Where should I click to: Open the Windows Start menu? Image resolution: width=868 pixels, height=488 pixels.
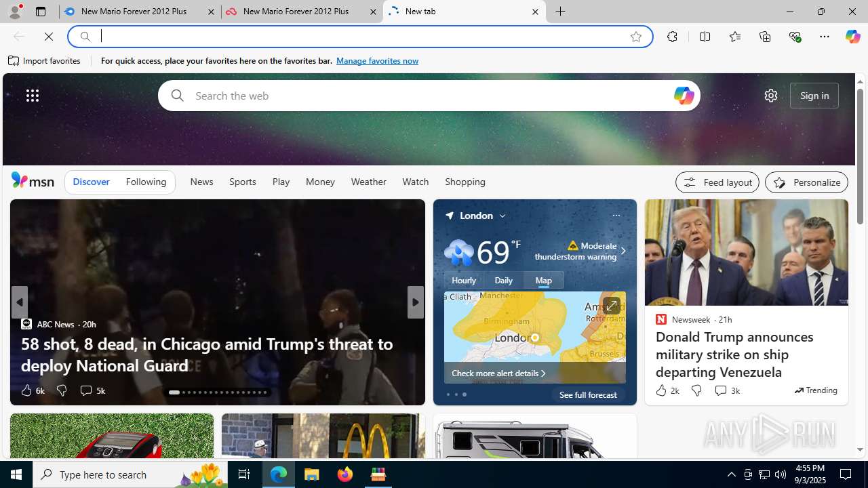coord(16,474)
